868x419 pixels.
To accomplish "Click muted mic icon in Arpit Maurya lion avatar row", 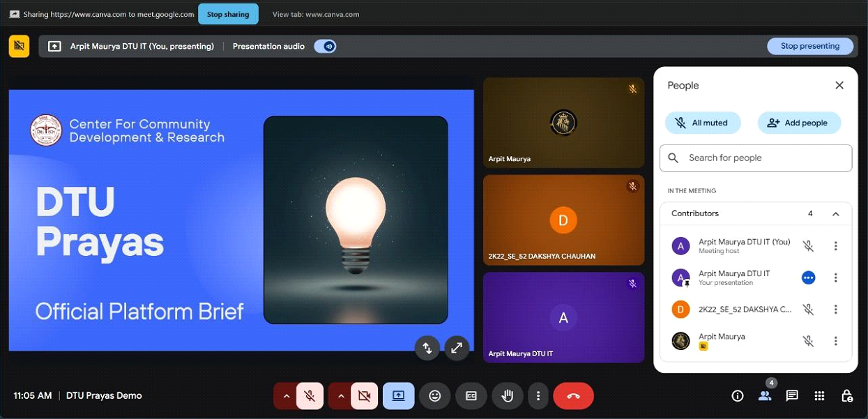I will 808,341.
